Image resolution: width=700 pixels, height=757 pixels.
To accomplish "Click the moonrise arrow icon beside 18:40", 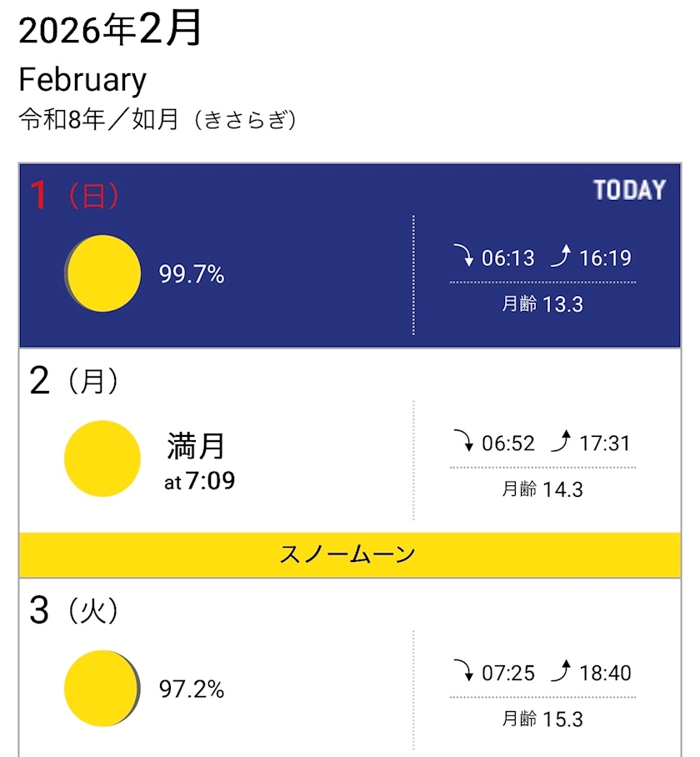I will click(560, 670).
